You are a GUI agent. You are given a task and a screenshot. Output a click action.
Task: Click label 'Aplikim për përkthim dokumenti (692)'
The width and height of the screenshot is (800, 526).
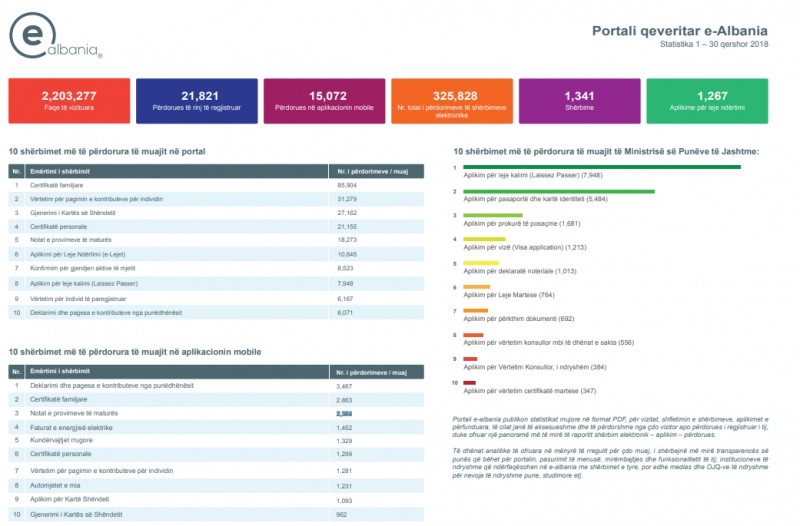519,319
